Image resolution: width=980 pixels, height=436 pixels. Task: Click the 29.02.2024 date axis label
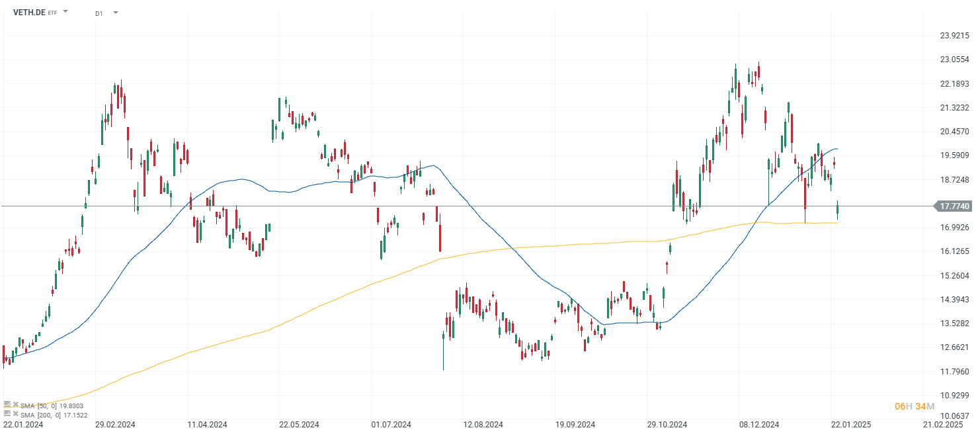tap(115, 425)
